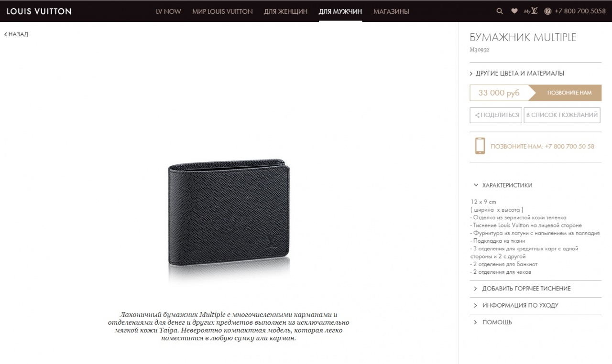The width and height of the screenshot is (612, 364).
Task: Select LV Now in navigation
Action: [168, 11]
